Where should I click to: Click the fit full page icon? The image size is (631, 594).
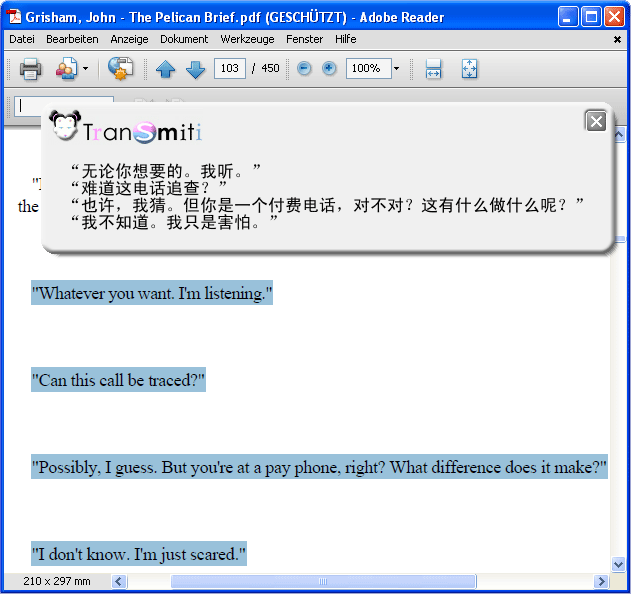pos(469,69)
